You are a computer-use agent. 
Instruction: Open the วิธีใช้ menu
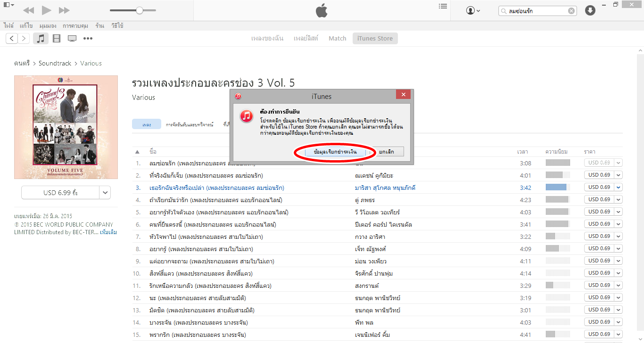[117, 25]
